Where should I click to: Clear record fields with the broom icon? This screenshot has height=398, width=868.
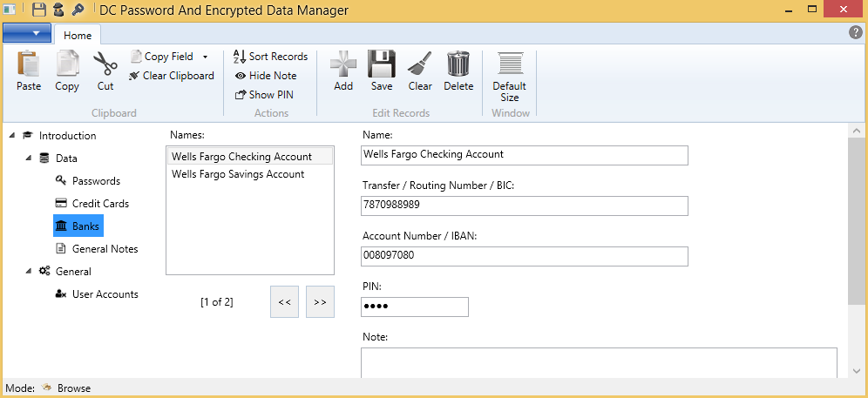coord(420,64)
